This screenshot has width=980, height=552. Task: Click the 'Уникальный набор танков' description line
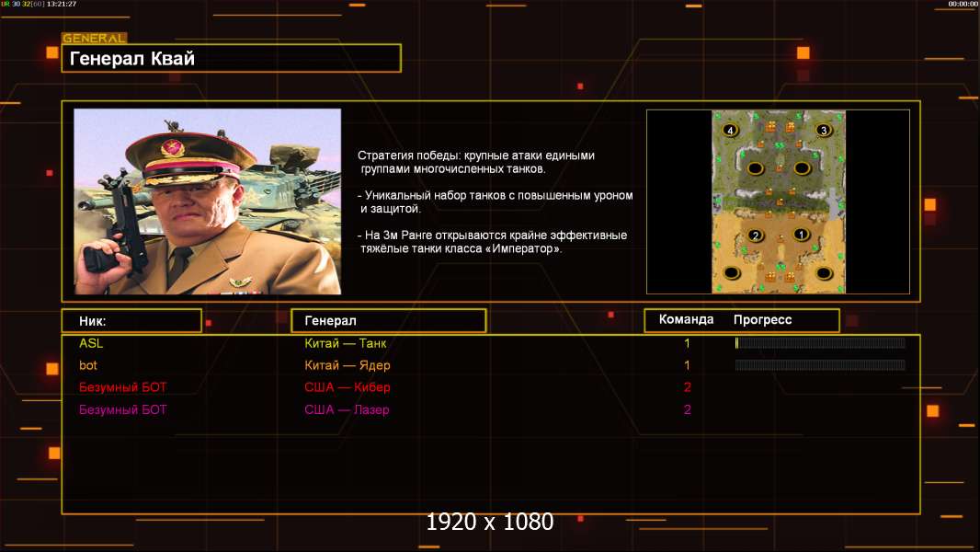tap(496, 201)
